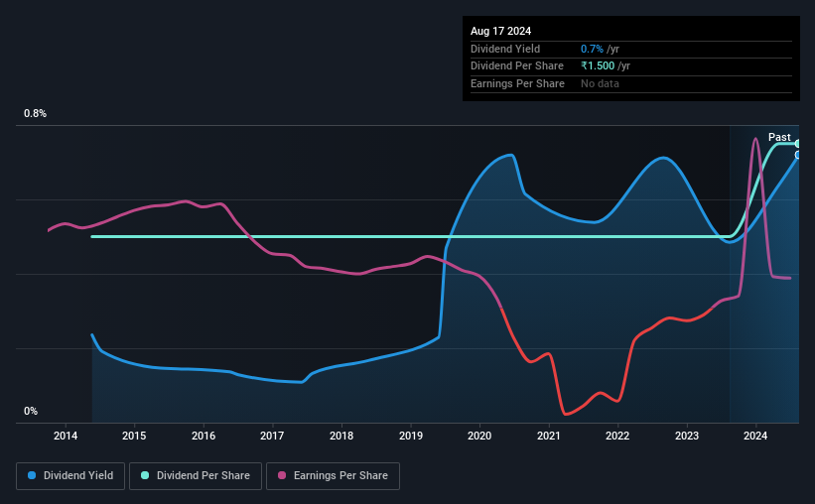The image size is (815, 504).
Task: Click the teal endpoint marker of Dividend Per Share line
Action: (798, 144)
